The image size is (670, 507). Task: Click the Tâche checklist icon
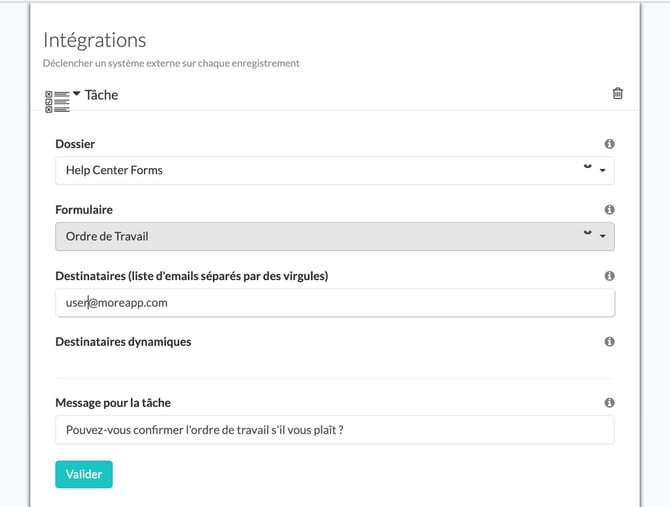click(x=57, y=100)
